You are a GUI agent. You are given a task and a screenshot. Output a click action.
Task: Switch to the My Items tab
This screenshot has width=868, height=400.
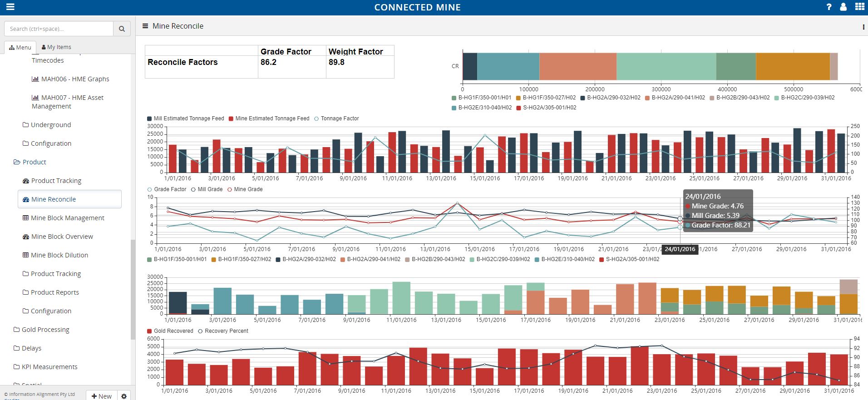[x=56, y=47]
